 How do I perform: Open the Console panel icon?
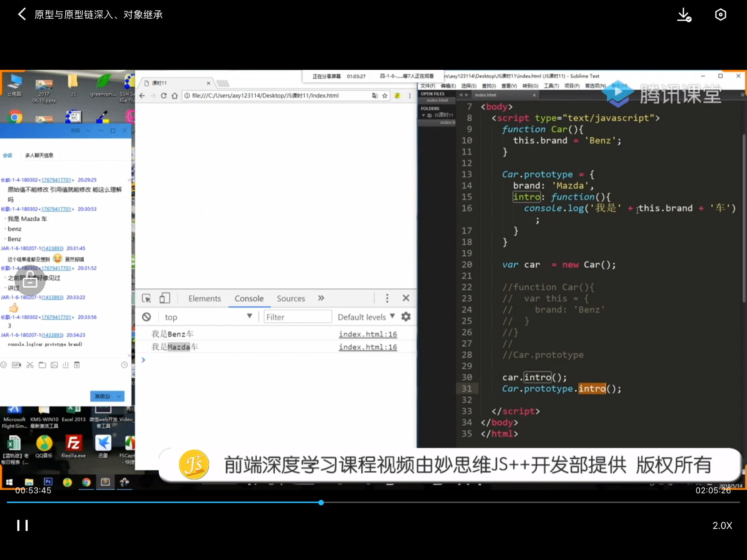click(248, 298)
